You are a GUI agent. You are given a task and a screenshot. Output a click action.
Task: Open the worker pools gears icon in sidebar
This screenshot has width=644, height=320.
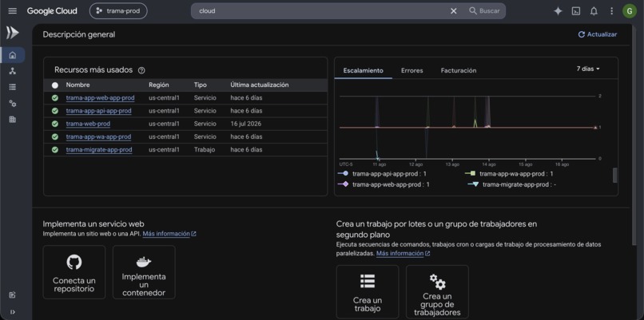(x=12, y=104)
